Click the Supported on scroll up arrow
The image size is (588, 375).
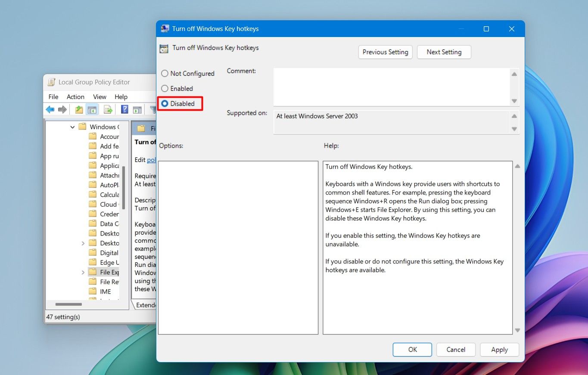[x=514, y=116]
